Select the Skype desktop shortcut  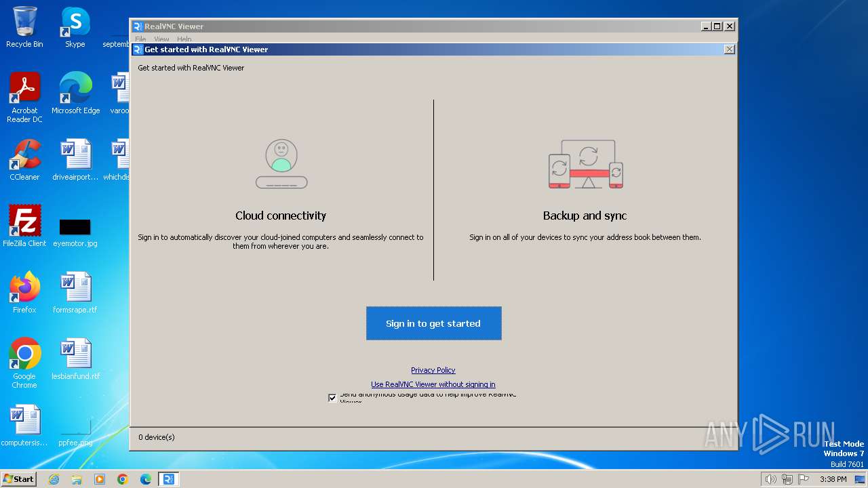75,27
